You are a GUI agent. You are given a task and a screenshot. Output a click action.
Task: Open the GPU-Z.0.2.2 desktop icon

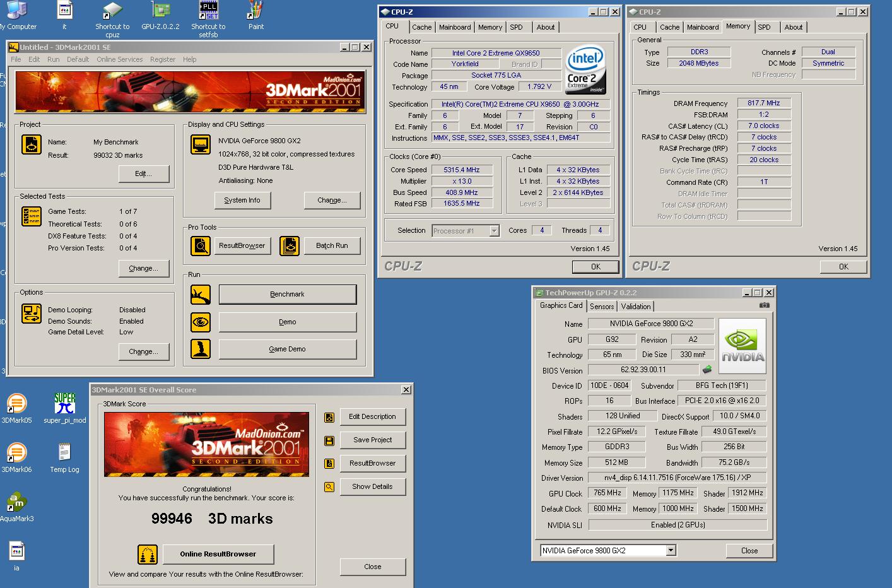pos(160,15)
